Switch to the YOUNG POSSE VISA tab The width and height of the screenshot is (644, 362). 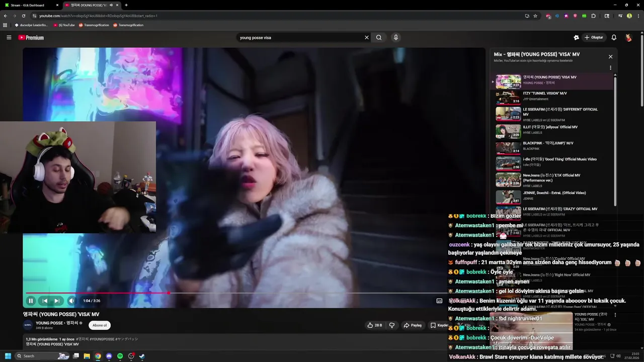(x=92, y=5)
